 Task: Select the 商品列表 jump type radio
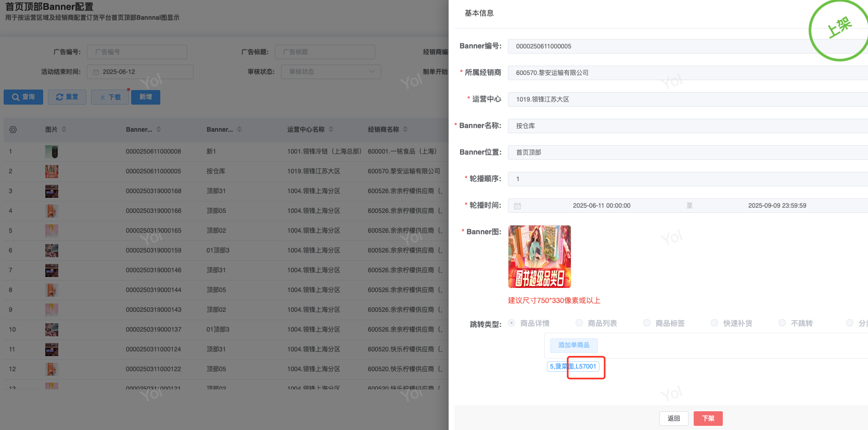point(579,323)
